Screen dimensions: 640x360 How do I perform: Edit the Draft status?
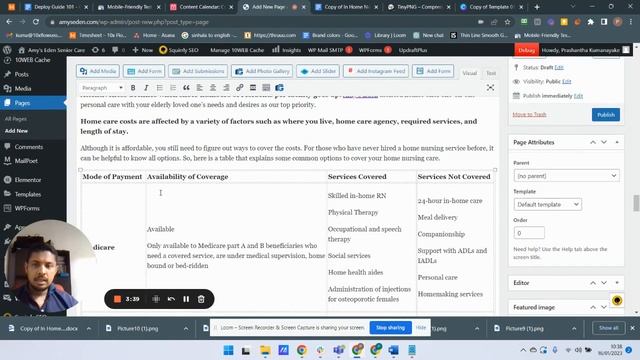[559, 67]
